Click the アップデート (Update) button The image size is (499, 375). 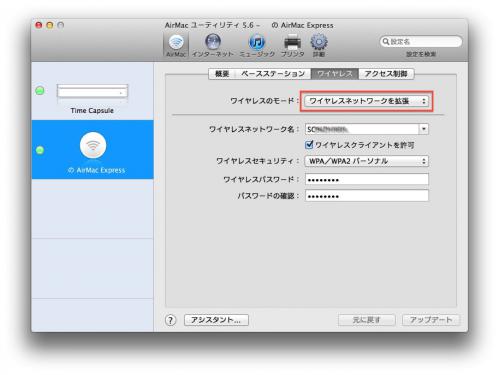[x=431, y=320]
